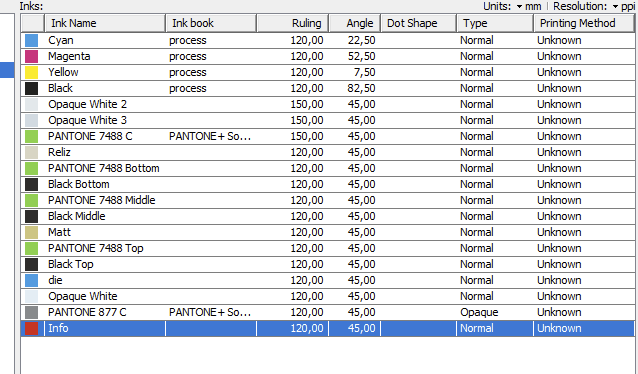The height and width of the screenshot is (374, 638).
Task: Click PANTONE 7488 C ruling 150,00
Action: pos(307,136)
